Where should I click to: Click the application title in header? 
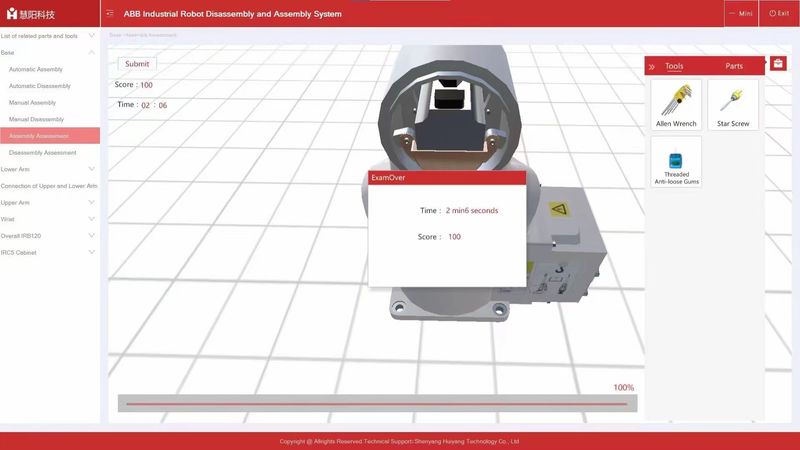[x=233, y=14]
